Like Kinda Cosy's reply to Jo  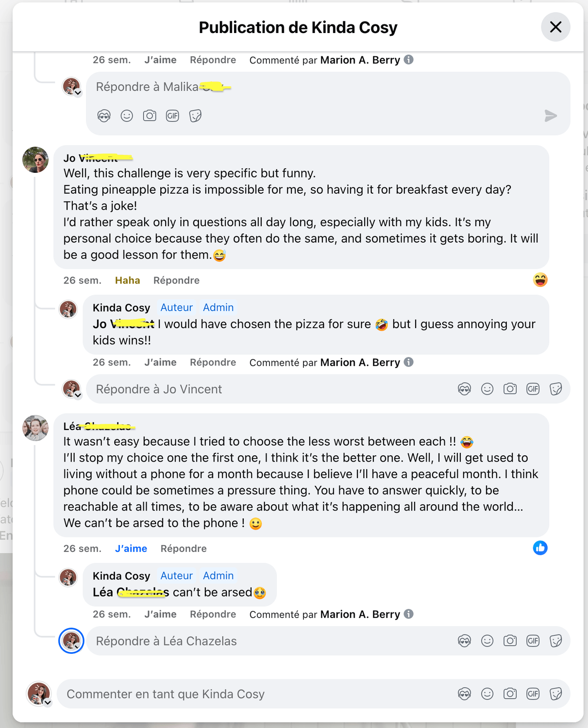[x=160, y=362]
